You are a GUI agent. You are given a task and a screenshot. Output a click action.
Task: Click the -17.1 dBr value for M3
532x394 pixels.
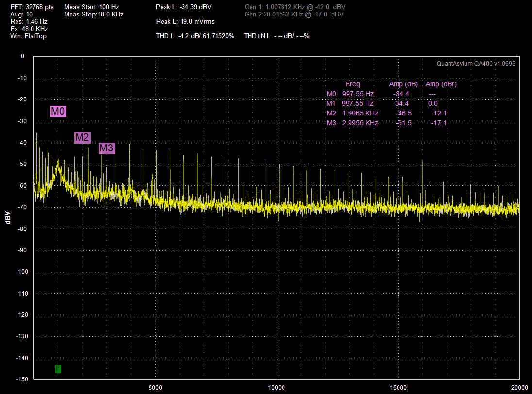coord(439,123)
